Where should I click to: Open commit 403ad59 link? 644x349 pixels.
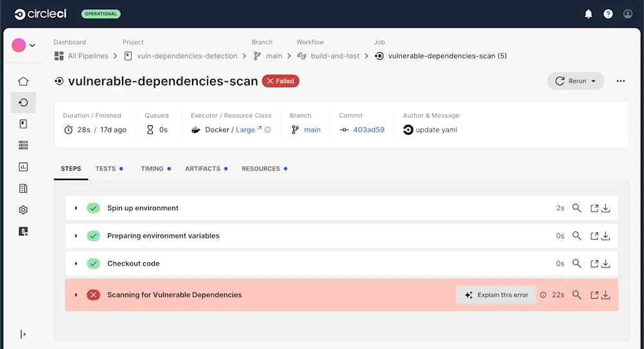369,130
